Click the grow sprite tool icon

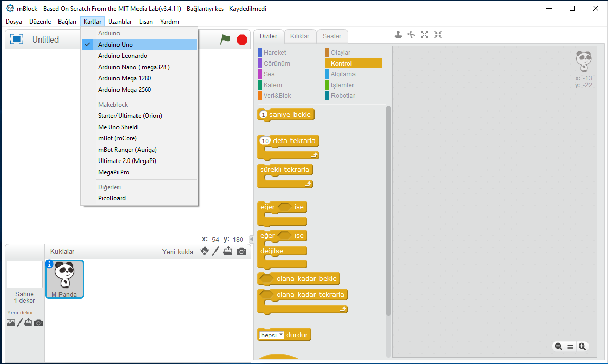(424, 35)
